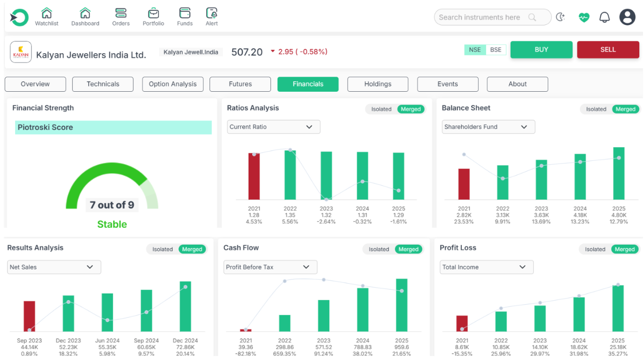The image size is (644, 357).
Task: Switch Ratios Analysis to Isolated view
Action: (x=381, y=109)
